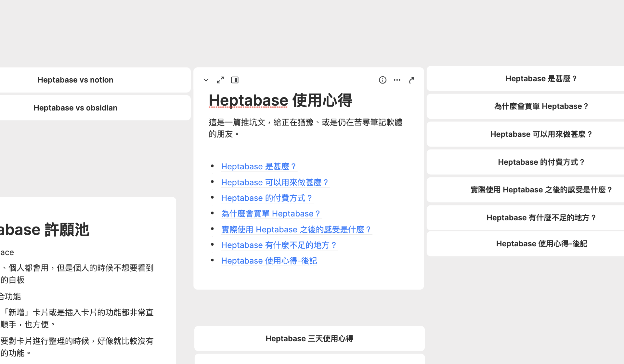Screen dimensions: 624x364
Task: Open the 'Heptabase 是甚麼？' link
Action: click(258, 166)
